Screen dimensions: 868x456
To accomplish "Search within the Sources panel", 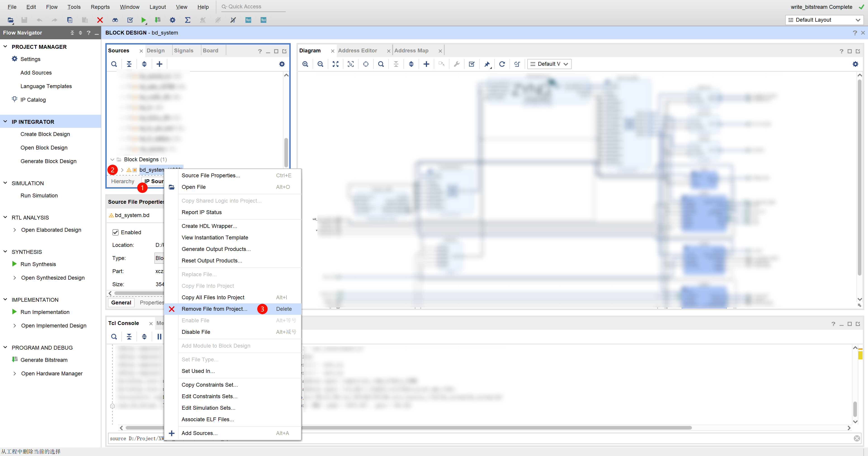I will coord(114,64).
